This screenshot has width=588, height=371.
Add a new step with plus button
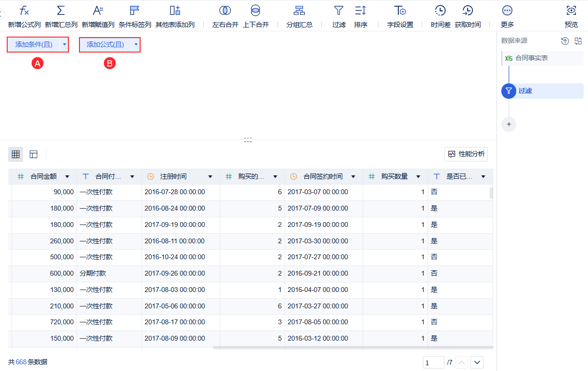509,124
